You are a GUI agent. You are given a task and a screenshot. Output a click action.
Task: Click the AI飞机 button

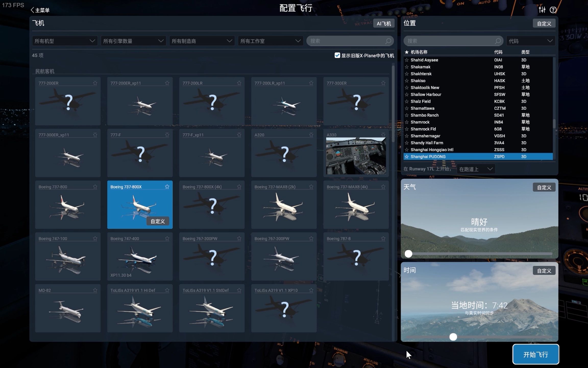[384, 24]
